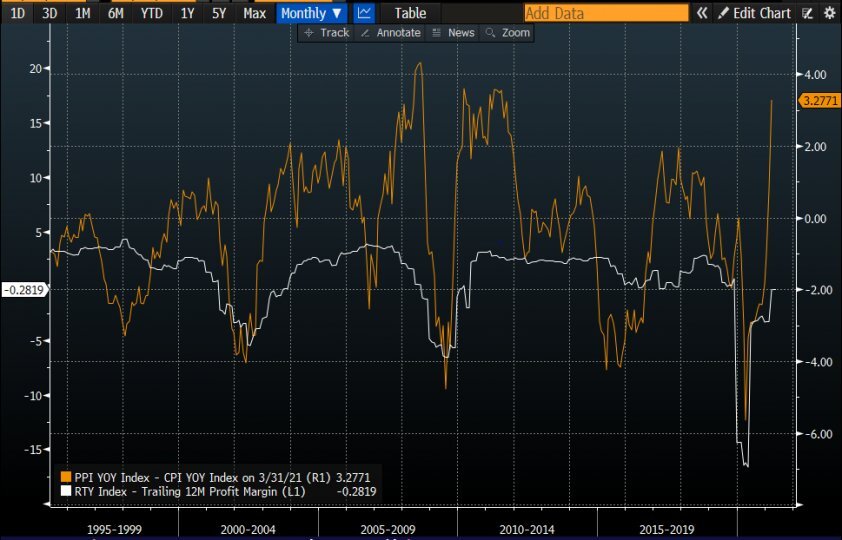Enable the Track crosshair tool
The image size is (842, 540).
(326, 33)
